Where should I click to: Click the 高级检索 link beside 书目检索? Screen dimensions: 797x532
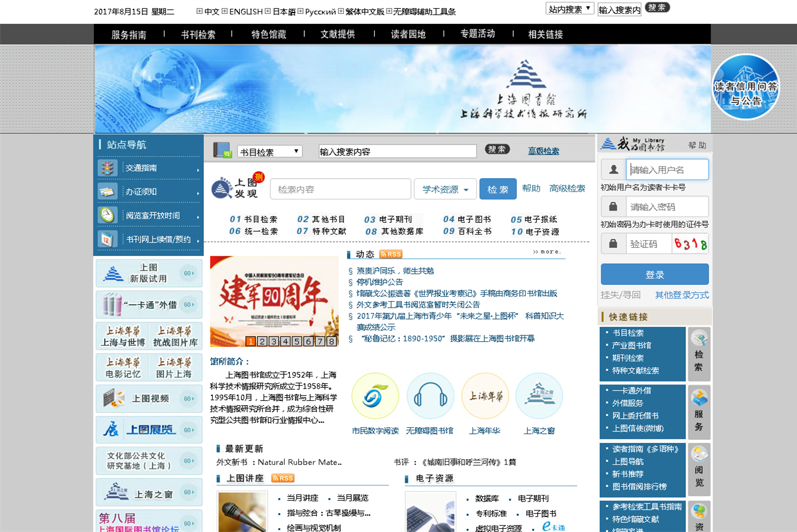click(x=543, y=151)
